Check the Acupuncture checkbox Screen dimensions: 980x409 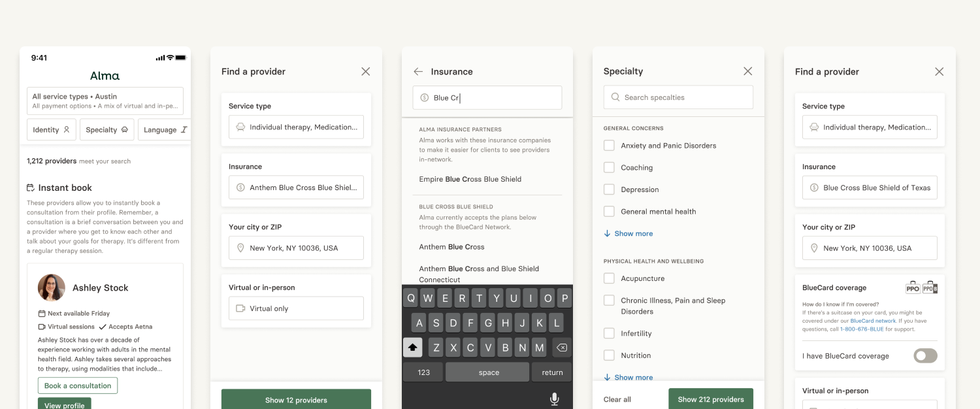[x=609, y=278]
